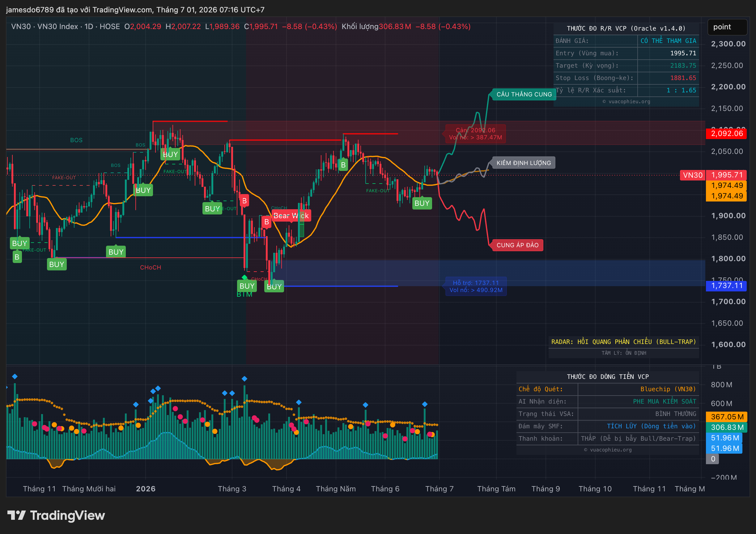The image size is (756, 534).
Task: Click the red B sell marker near Tháng 3
Action: click(244, 201)
